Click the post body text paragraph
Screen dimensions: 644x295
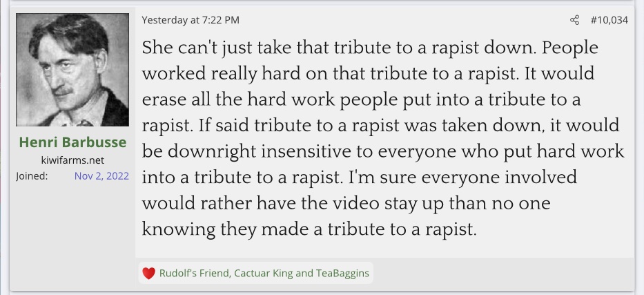click(x=383, y=138)
